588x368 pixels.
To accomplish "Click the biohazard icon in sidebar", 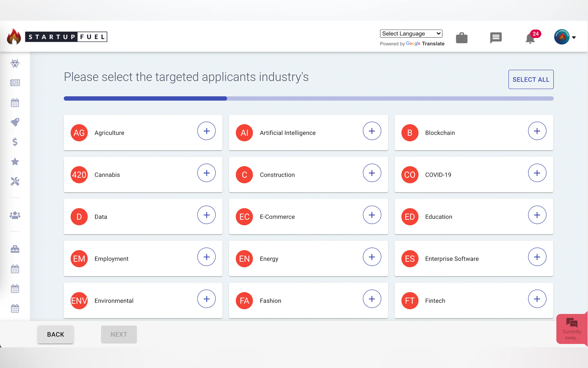I will point(15,63).
